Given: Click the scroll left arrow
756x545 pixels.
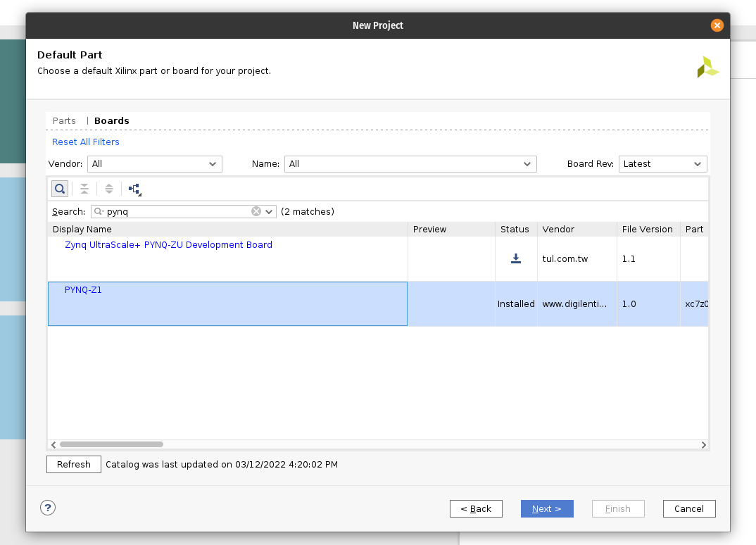Looking at the screenshot, I should tap(53, 445).
